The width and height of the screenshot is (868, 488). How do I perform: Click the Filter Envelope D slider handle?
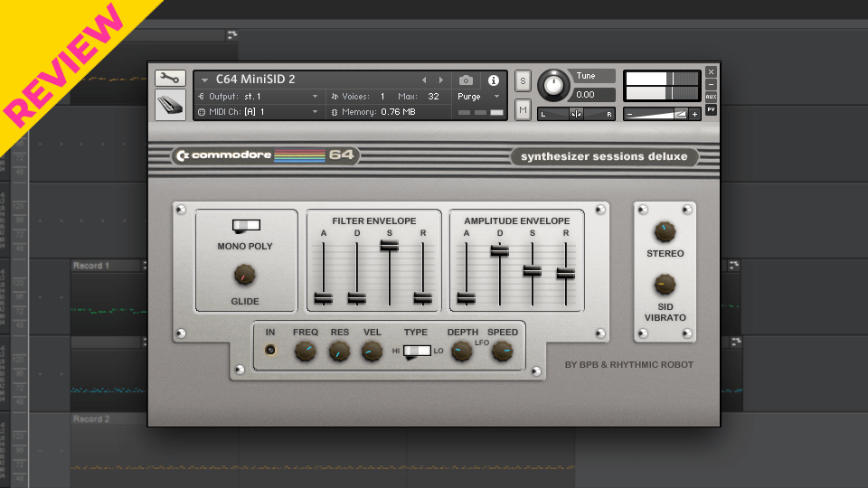[x=356, y=299]
